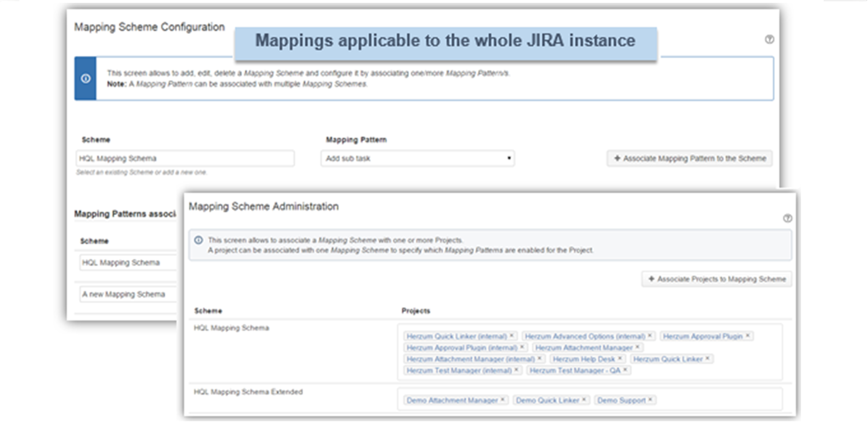Click the Mapping Scheme Administration title
The height and width of the screenshot is (425, 868).
[264, 206]
